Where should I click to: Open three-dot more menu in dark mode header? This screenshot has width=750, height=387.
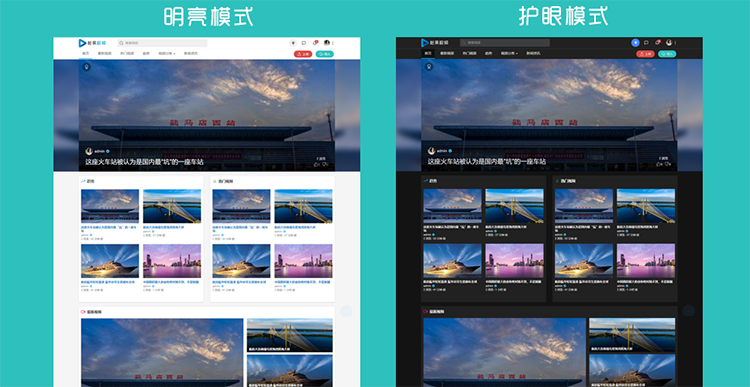(675, 43)
